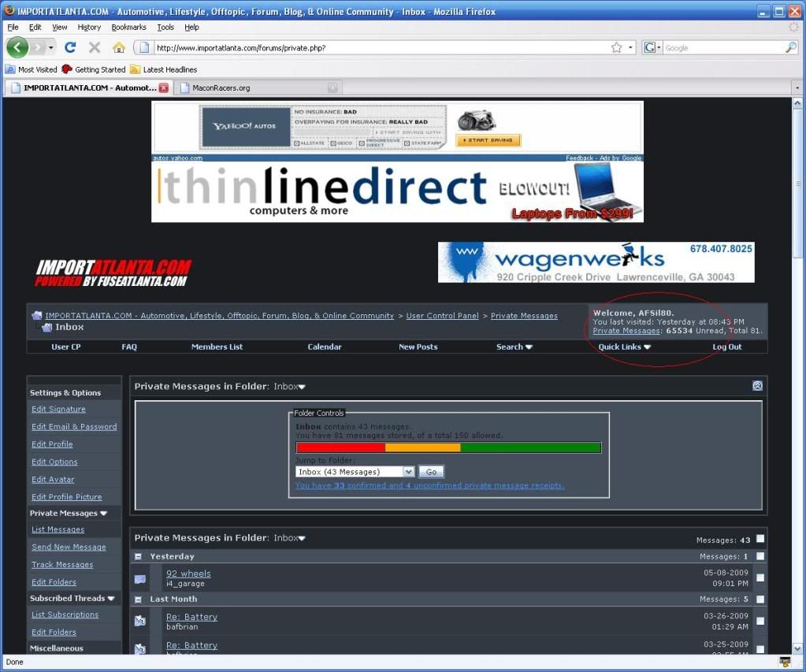Open the Jump to Folder select box
This screenshot has height=672, width=806.
point(355,471)
